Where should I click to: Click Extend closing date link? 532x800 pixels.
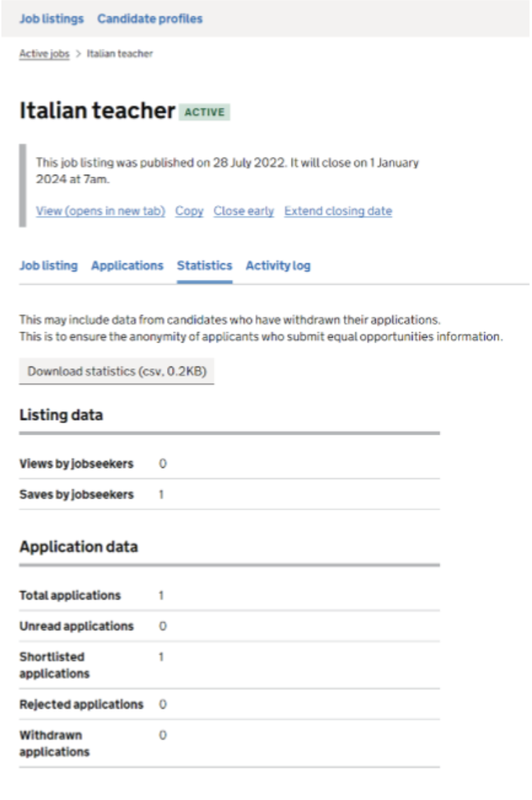(x=338, y=211)
